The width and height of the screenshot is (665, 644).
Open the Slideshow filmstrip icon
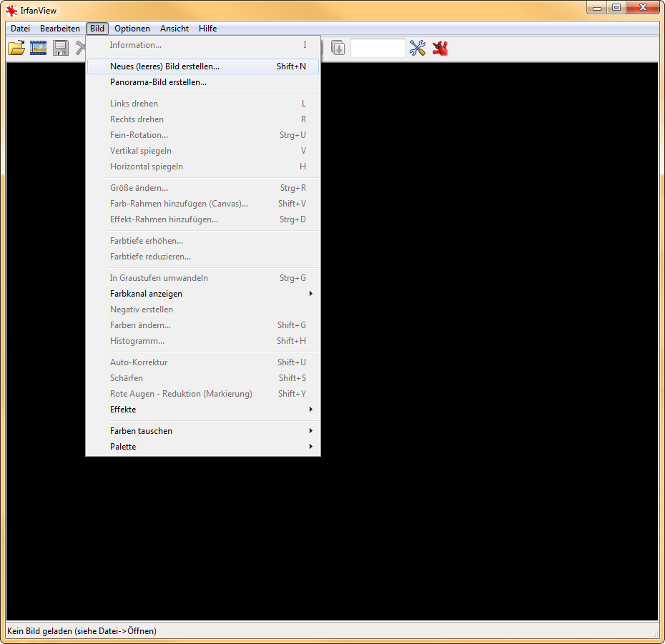39,48
